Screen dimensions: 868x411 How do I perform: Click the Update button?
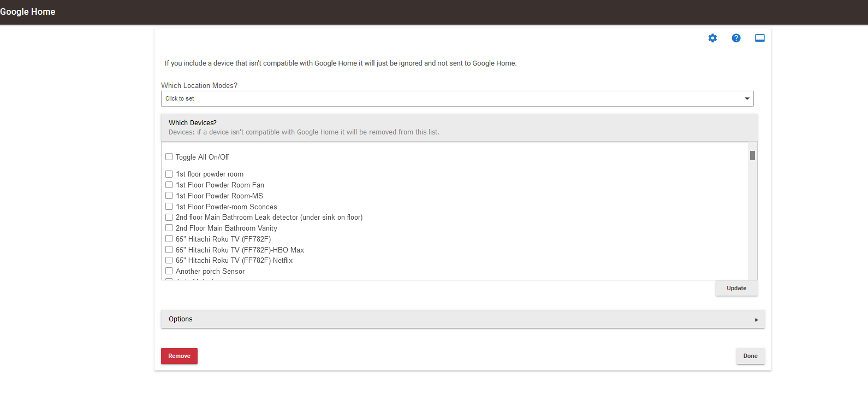click(736, 288)
